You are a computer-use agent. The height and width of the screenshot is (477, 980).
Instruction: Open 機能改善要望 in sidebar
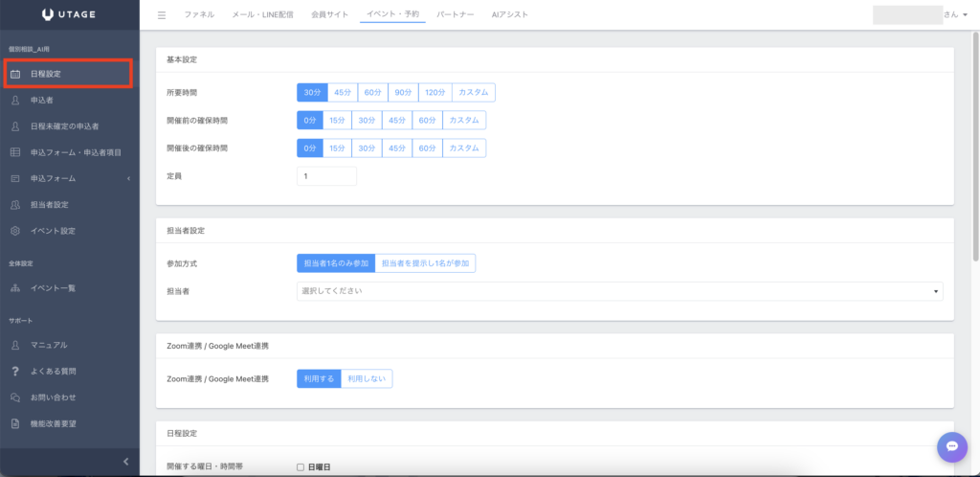coord(70,424)
